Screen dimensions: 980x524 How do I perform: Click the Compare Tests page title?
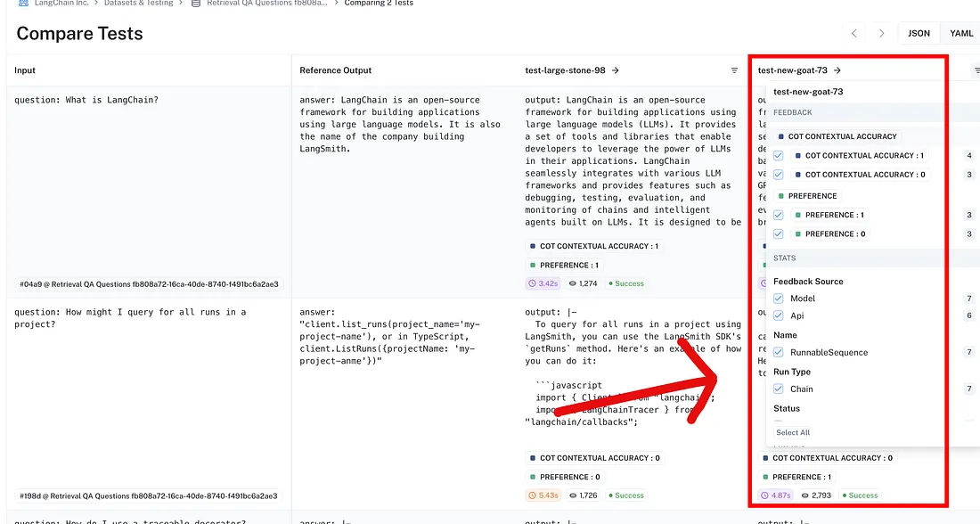coord(79,34)
